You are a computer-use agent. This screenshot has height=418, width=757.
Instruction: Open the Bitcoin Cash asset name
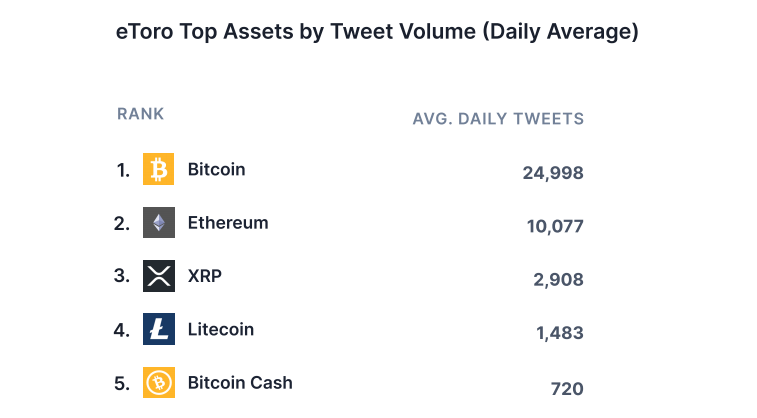[240, 383]
